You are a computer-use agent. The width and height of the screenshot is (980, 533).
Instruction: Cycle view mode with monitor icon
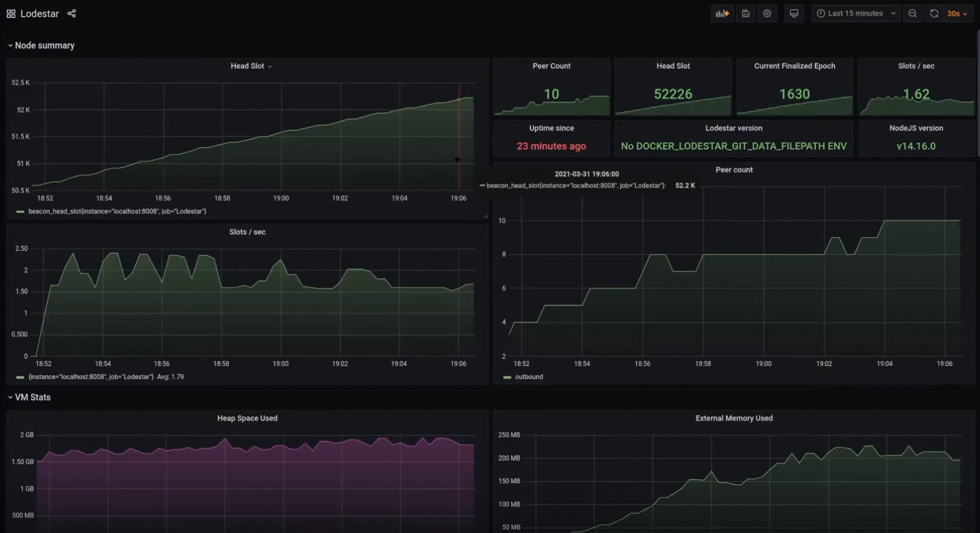pos(794,14)
